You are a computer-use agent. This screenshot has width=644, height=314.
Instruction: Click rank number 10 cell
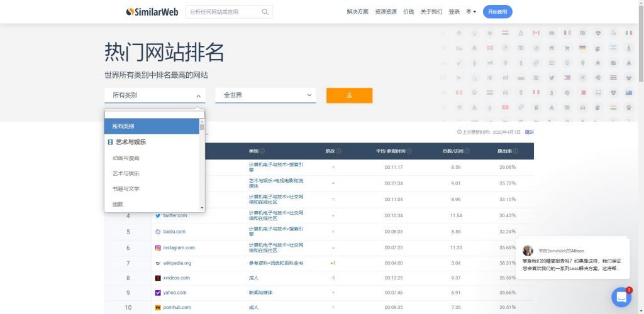pyautogui.click(x=128, y=308)
